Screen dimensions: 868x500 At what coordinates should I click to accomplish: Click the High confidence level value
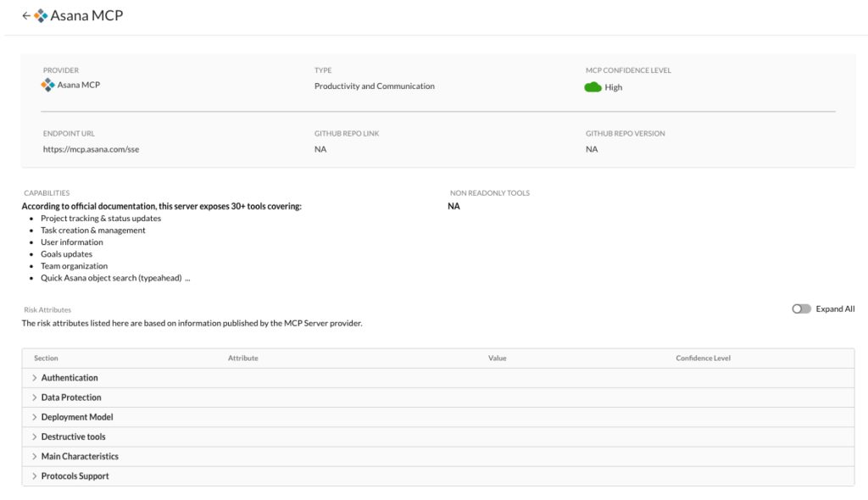614,87
